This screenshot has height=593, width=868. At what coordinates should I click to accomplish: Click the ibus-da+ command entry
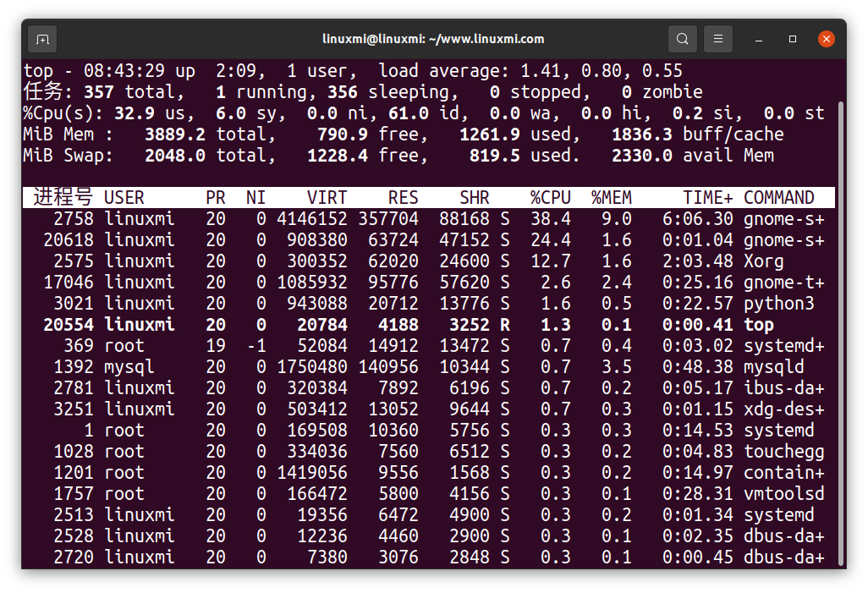pos(784,388)
